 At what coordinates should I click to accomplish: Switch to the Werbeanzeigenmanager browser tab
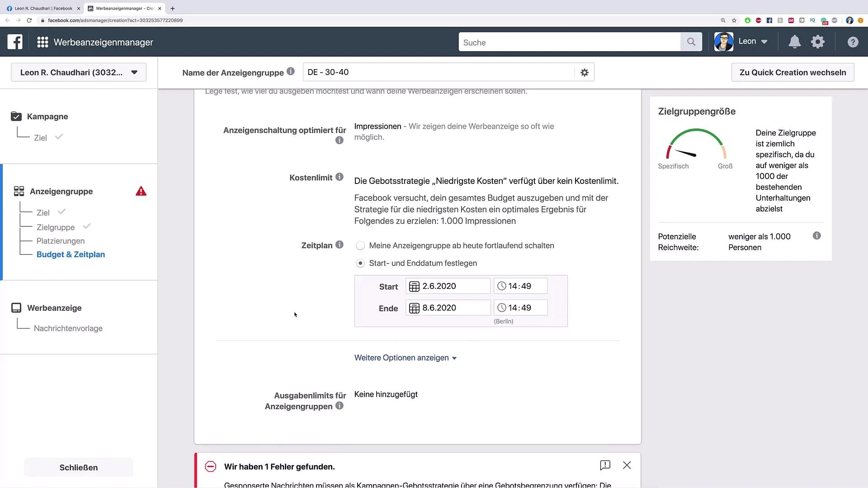124,8
